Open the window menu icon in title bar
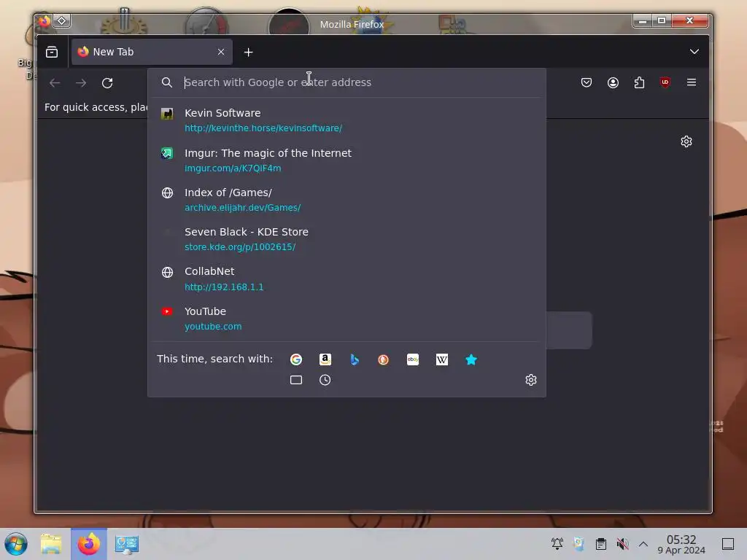This screenshot has height=560, width=747. (44, 21)
